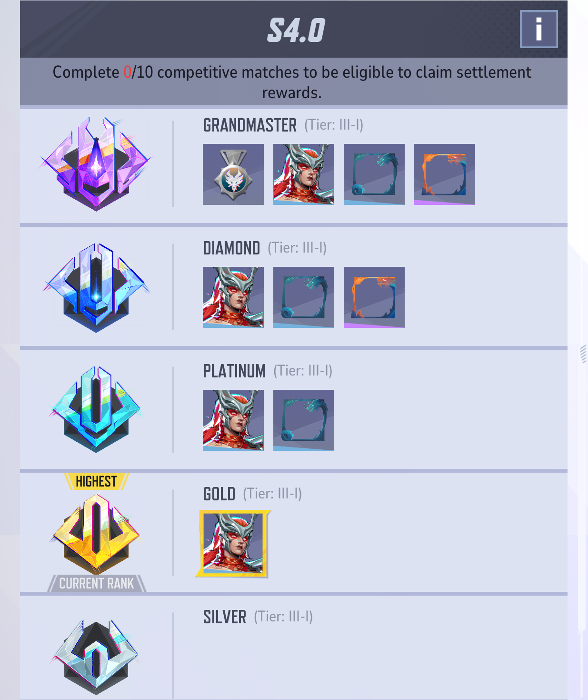Select the Gold rank badge icon

(x=96, y=533)
